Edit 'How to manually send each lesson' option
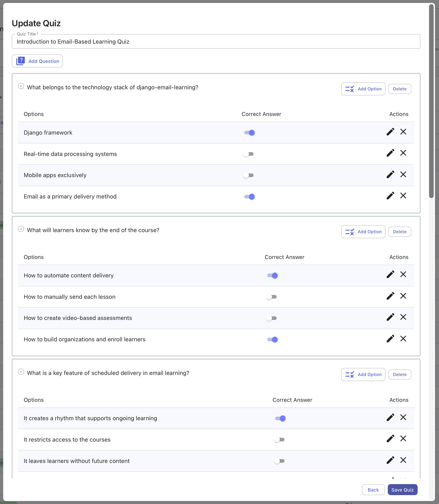The image size is (439, 504). tap(390, 296)
